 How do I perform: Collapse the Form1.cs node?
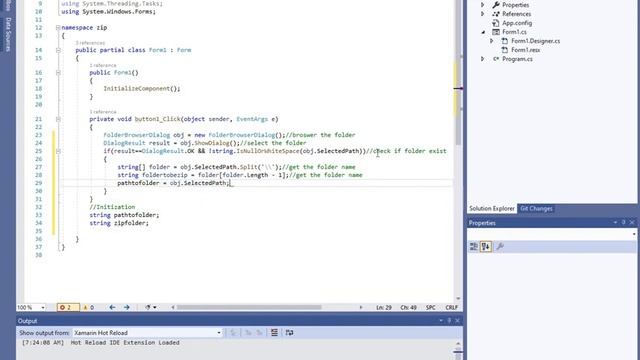(x=483, y=32)
